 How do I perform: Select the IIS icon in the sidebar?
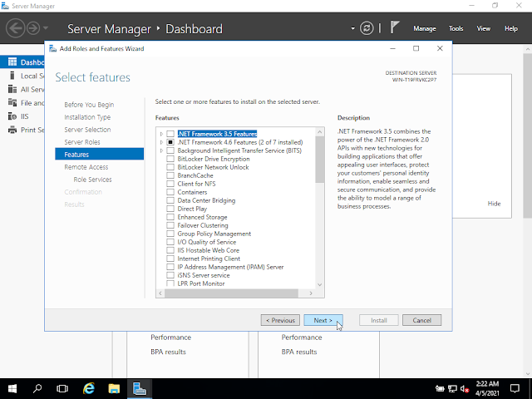pyautogui.click(x=12, y=116)
